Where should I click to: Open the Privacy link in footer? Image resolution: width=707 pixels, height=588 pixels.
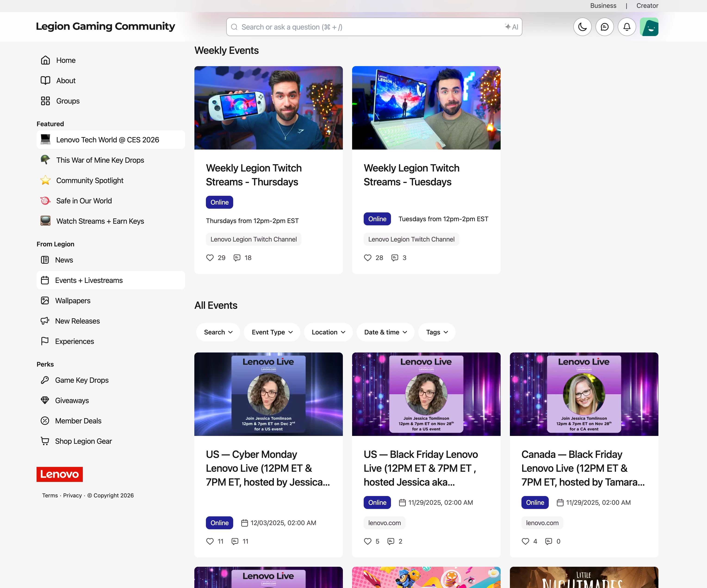tap(72, 496)
